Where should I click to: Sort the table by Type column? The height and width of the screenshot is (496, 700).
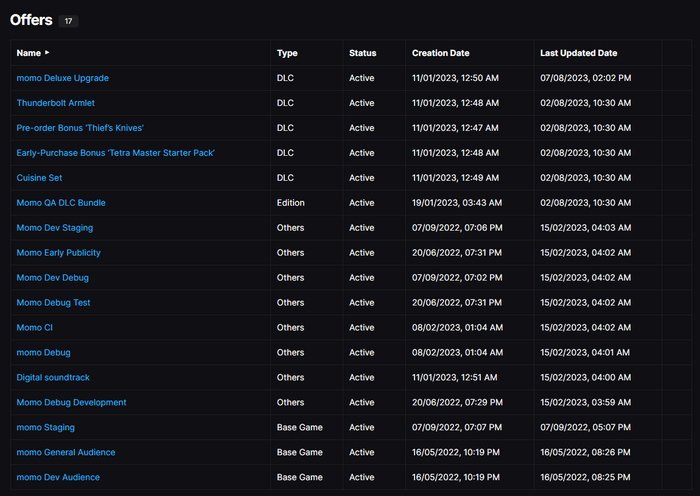coord(287,53)
